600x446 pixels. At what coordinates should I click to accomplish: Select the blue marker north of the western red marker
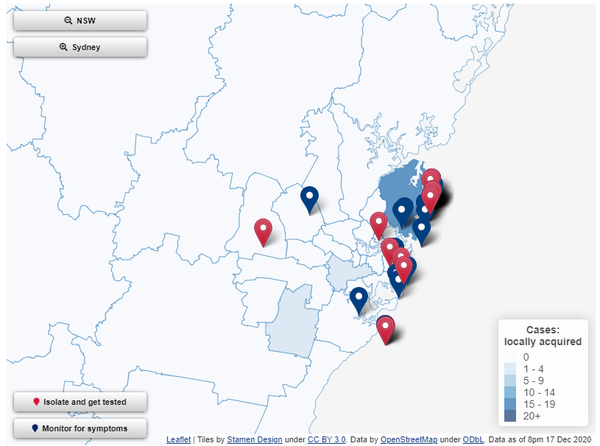[310, 199]
